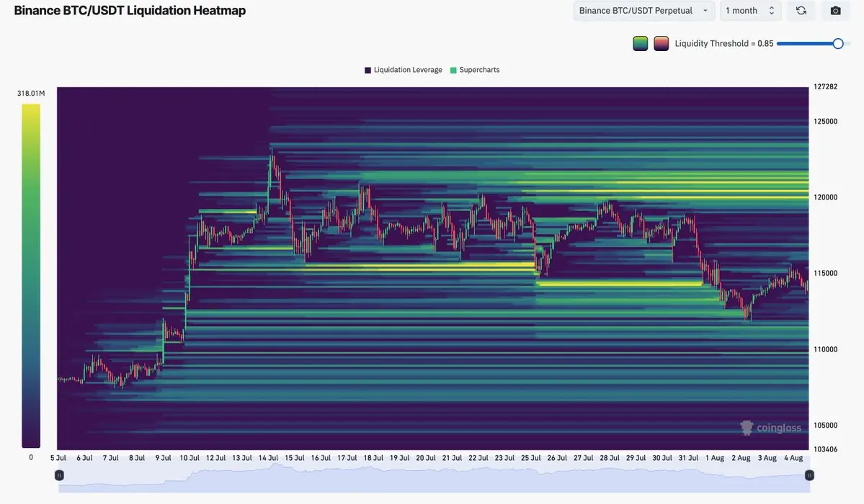Screen dimensions: 864x504
Task: Click the 0 color scale minimum label
Action: click(x=31, y=457)
